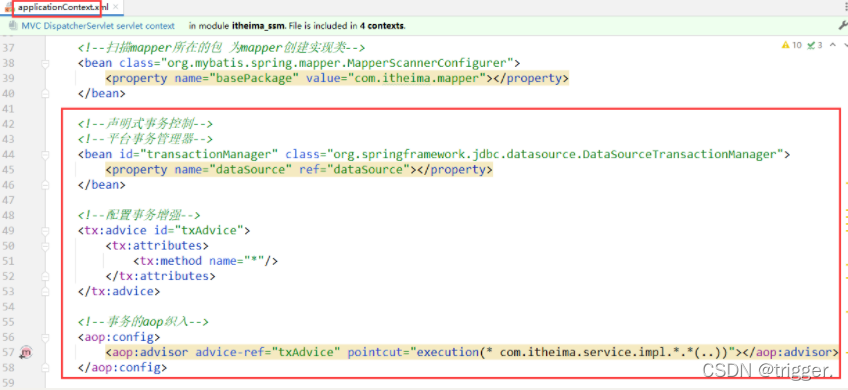Image resolution: width=848 pixels, height=390 pixels.
Task: Click line number 37 in the gutter
Action: pyautogui.click(x=9, y=48)
